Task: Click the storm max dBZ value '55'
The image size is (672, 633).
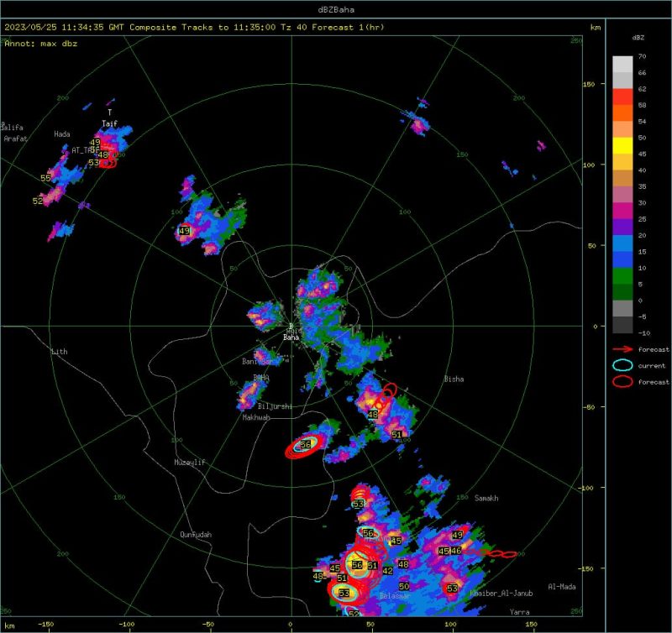Action: click(x=46, y=178)
